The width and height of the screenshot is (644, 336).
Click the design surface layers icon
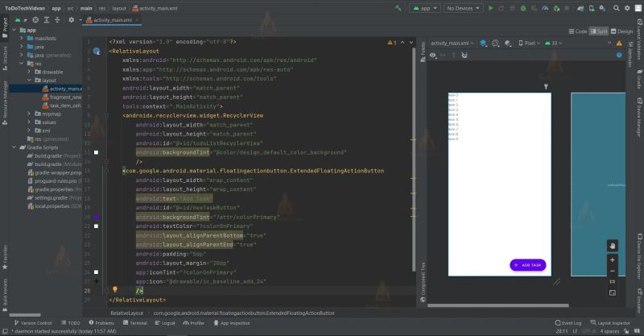pos(484,44)
